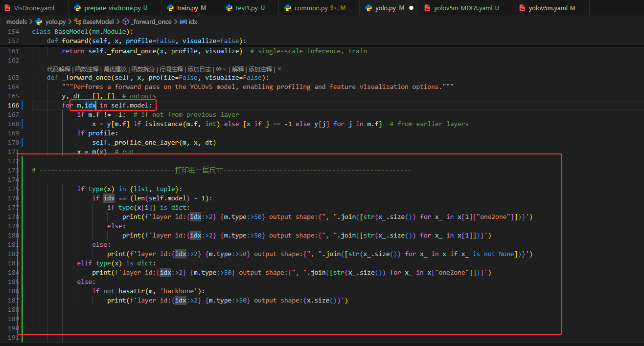Viewport: 644px width, 346px height.
Task: Click the BaseModel class symbol icon in breadcrumb
Action: tap(77, 22)
